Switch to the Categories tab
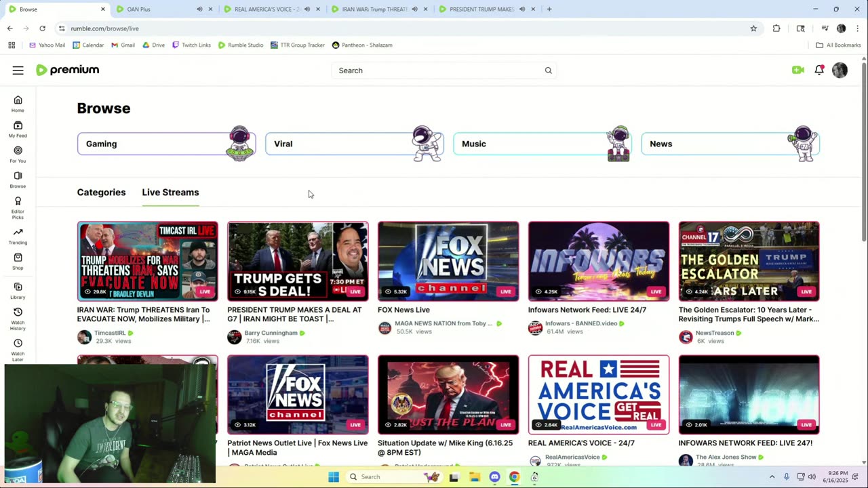 click(101, 192)
